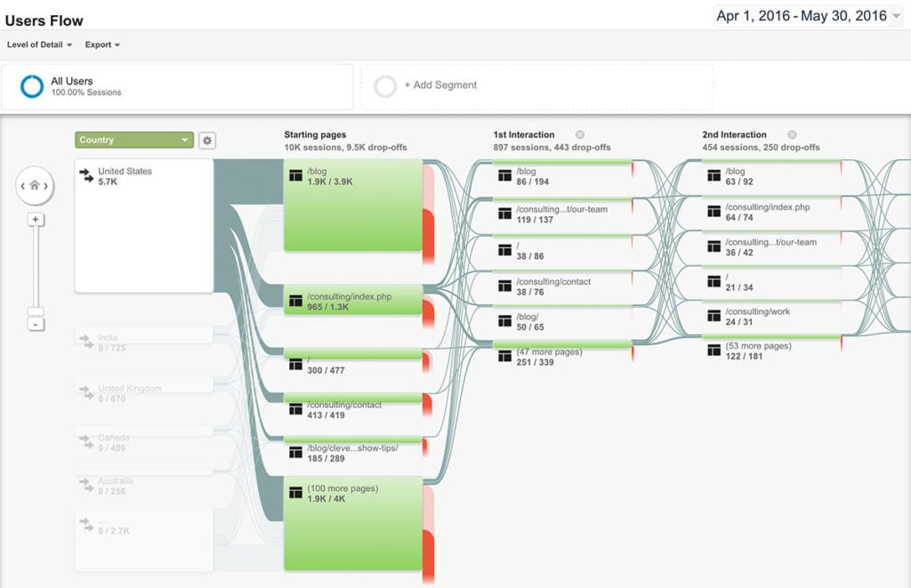The height and width of the screenshot is (588, 911).
Task: Click the plus zoom button above the slider
Action: [x=36, y=219]
